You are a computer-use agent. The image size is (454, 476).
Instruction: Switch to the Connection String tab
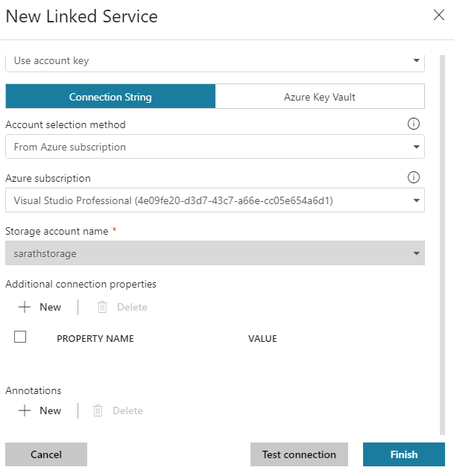110,97
